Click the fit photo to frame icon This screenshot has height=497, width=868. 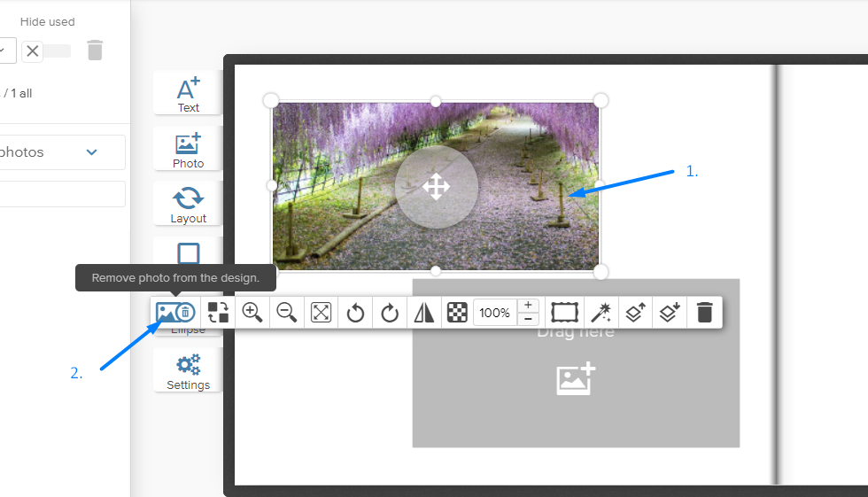pyautogui.click(x=321, y=313)
